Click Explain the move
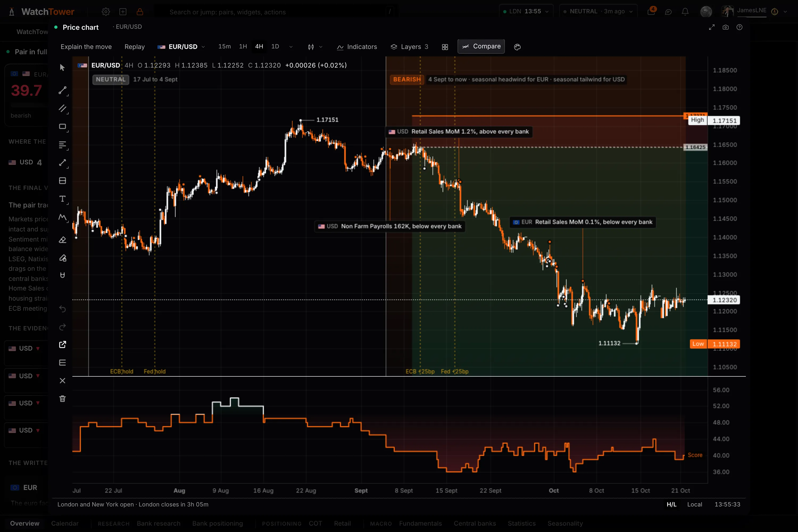The height and width of the screenshot is (532, 798). (86, 47)
